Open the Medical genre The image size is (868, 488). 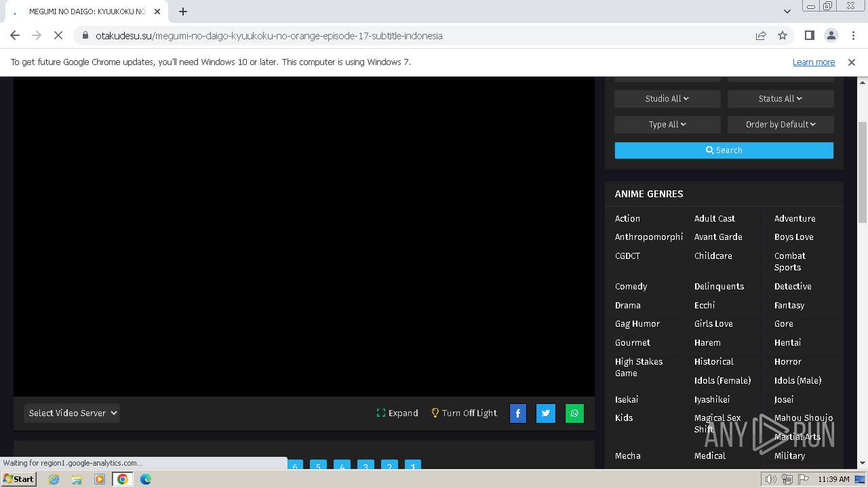[x=710, y=455]
